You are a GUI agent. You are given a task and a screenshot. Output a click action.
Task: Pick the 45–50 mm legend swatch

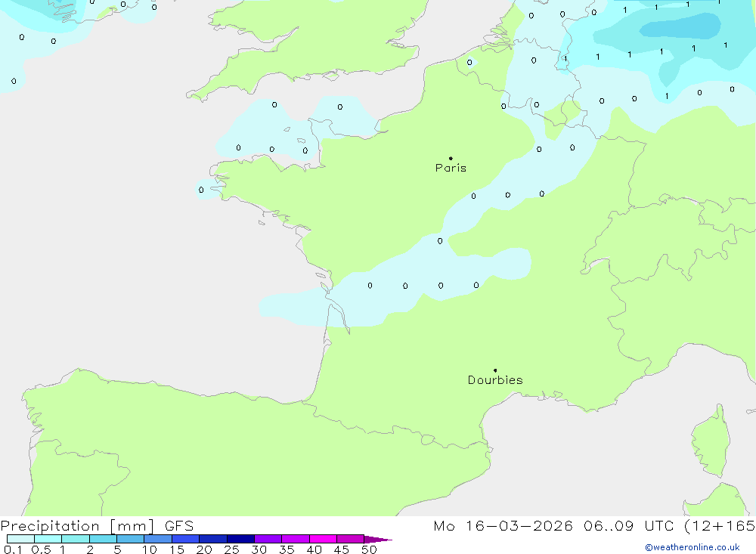click(351, 539)
